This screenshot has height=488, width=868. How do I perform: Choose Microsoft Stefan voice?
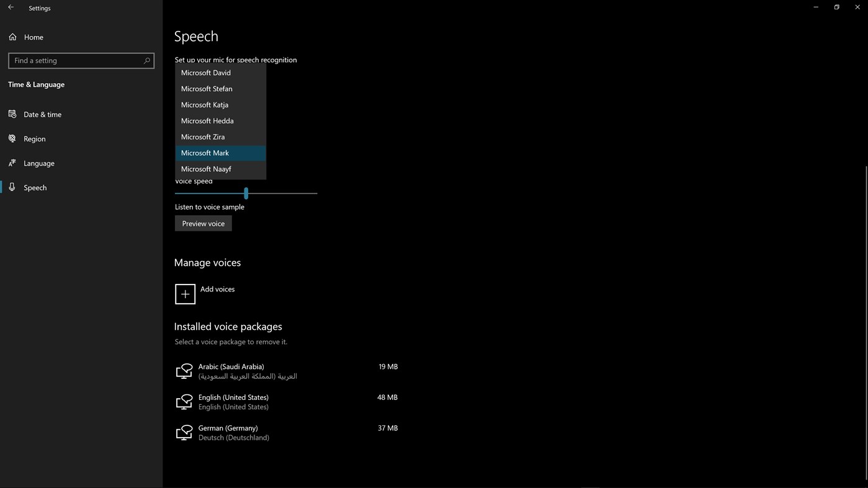[x=220, y=89]
